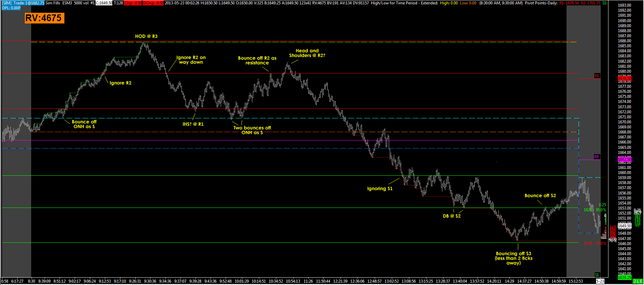Click the 'Ignore R2' annotation near uptrend
The height and width of the screenshot is (285, 644).
(120, 83)
